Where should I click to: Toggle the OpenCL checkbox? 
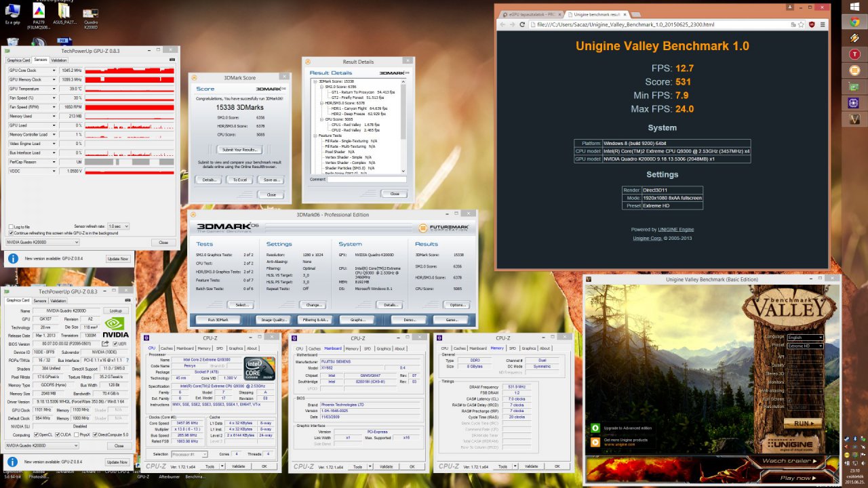(x=36, y=434)
